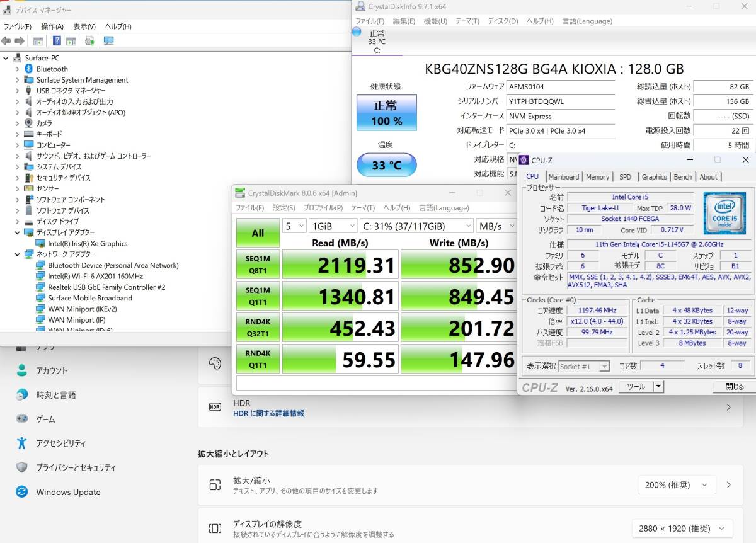Image resolution: width=756 pixels, height=543 pixels.
Task: Click the update driver toolbar icon
Action: 89,41
